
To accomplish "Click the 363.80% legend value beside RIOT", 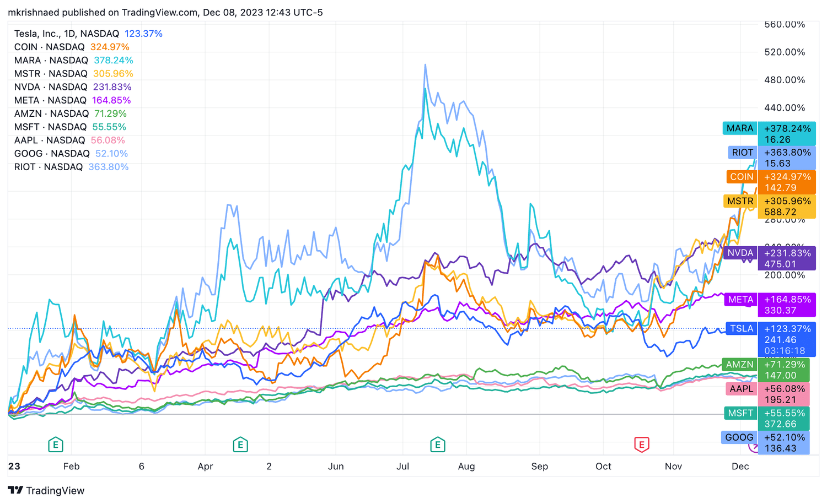I will (x=109, y=167).
